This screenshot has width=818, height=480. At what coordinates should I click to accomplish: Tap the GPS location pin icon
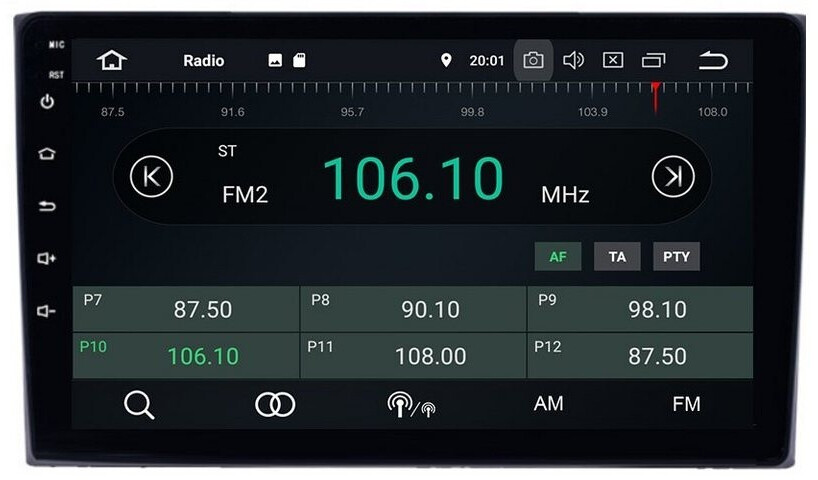click(x=446, y=60)
